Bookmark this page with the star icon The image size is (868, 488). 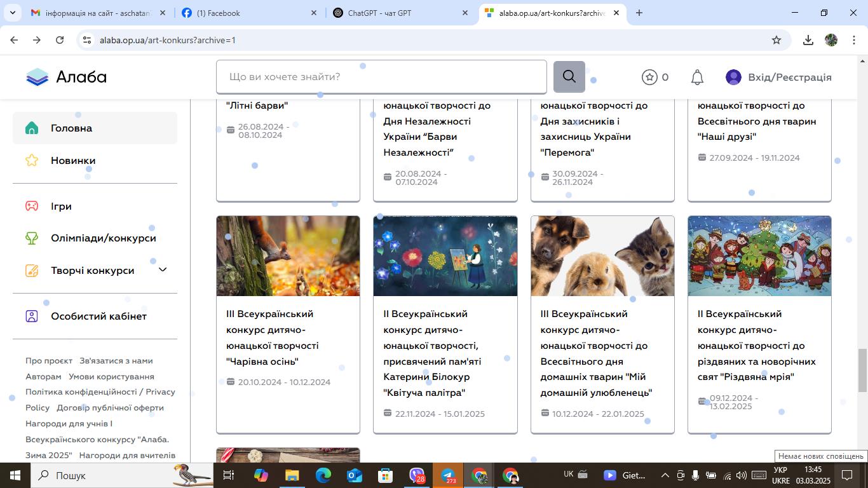tap(776, 40)
